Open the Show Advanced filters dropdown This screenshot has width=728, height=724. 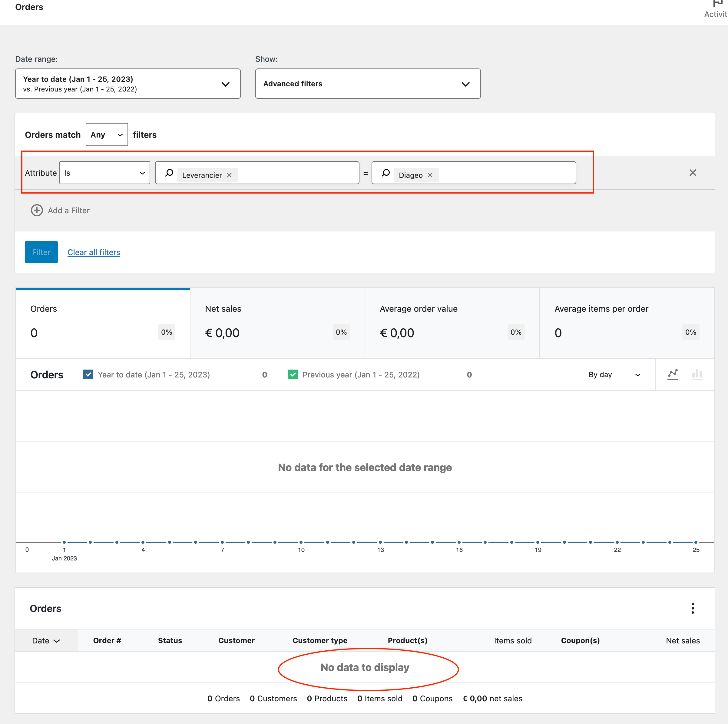368,84
